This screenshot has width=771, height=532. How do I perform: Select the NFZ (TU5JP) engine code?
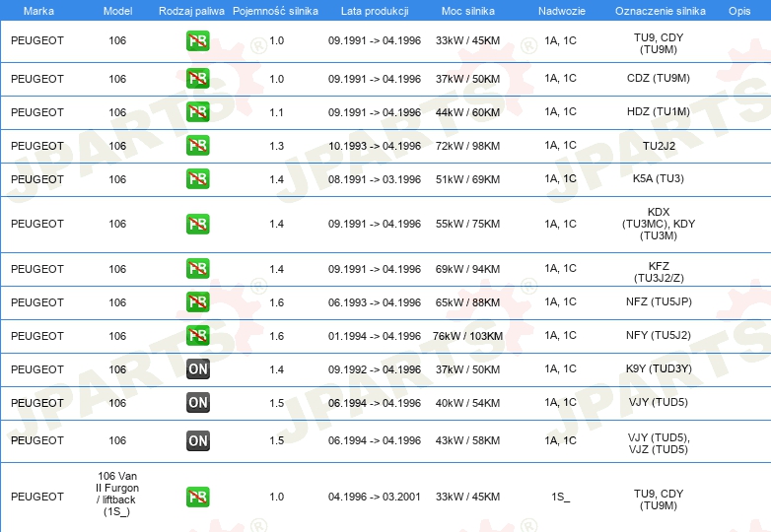pos(659,301)
